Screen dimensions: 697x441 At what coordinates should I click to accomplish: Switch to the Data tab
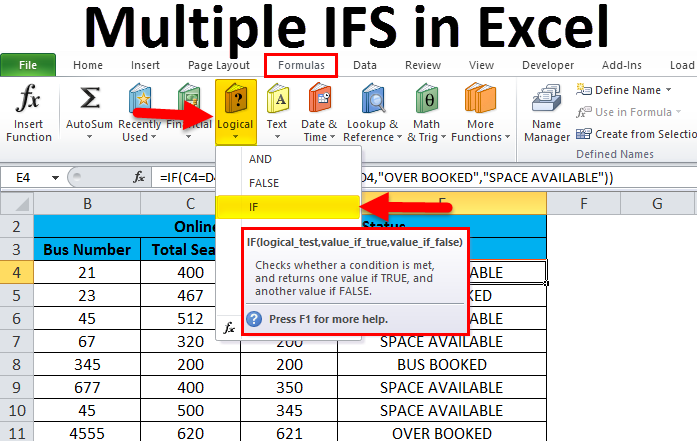pyautogui.click(x=365, y=65)
